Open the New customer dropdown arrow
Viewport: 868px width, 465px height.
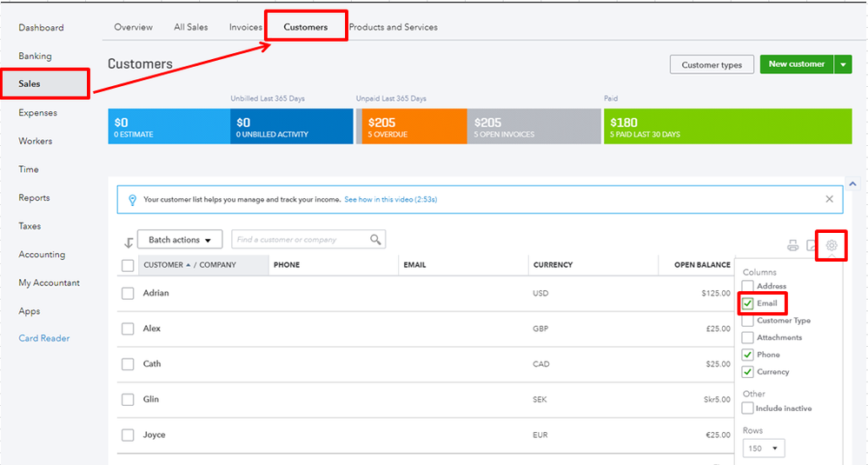(x=843, y=64)
